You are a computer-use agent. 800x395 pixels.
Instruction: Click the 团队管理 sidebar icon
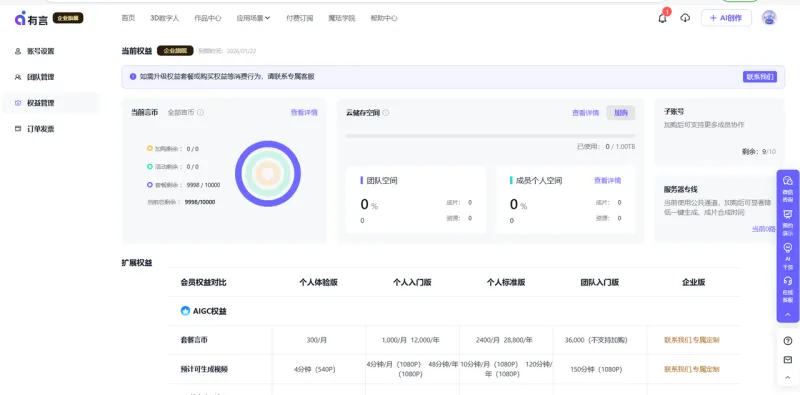pyautogui.click(x=18, y=77)
